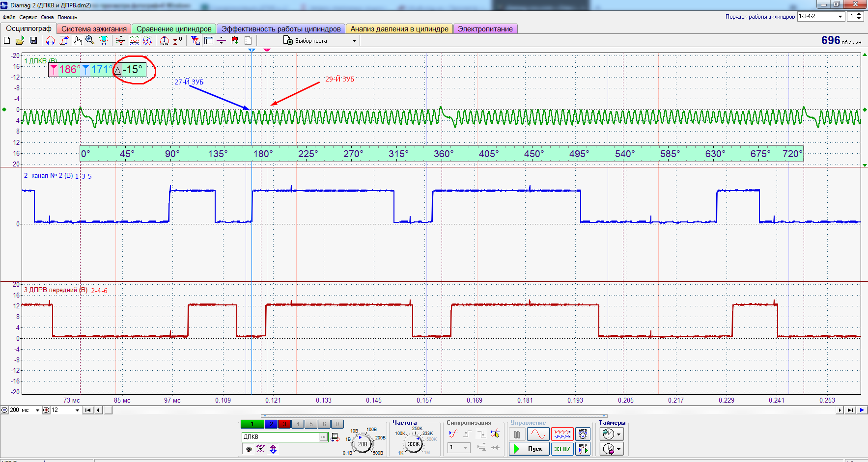Jump to recording start button
868x462 pixels.
pyautogui.click(x=87, y=410)
